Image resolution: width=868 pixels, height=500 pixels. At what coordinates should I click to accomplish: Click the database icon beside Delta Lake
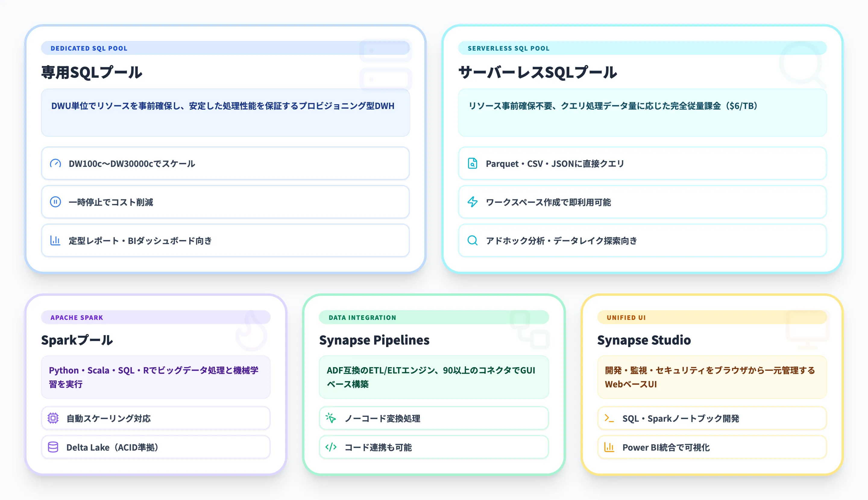(53, 447)
